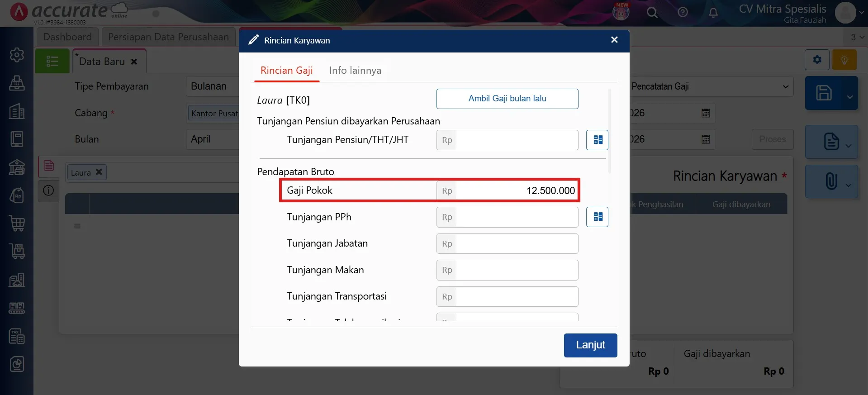Click the NEW mascot icon in header
The image size is (868, 395).
coord(621,11)
